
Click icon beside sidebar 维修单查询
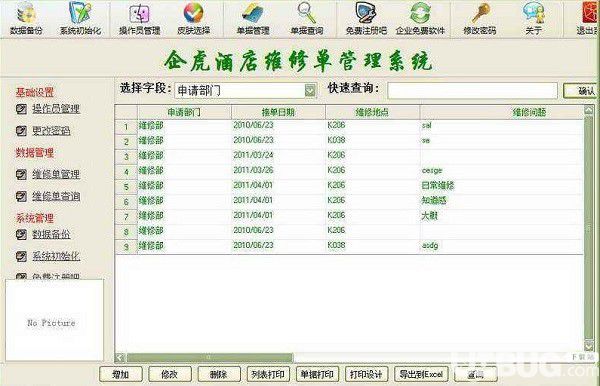click(21, 197)
